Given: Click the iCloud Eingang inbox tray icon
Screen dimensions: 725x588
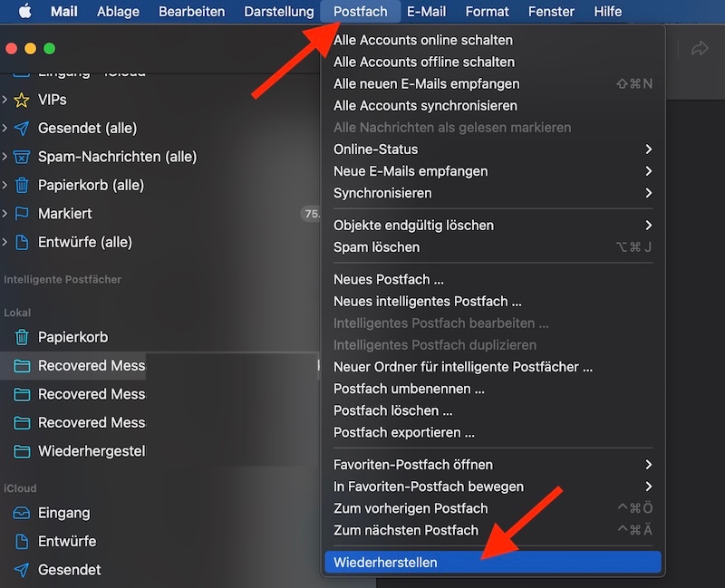Looking at the screenshot, I should [x=22, y=513].
